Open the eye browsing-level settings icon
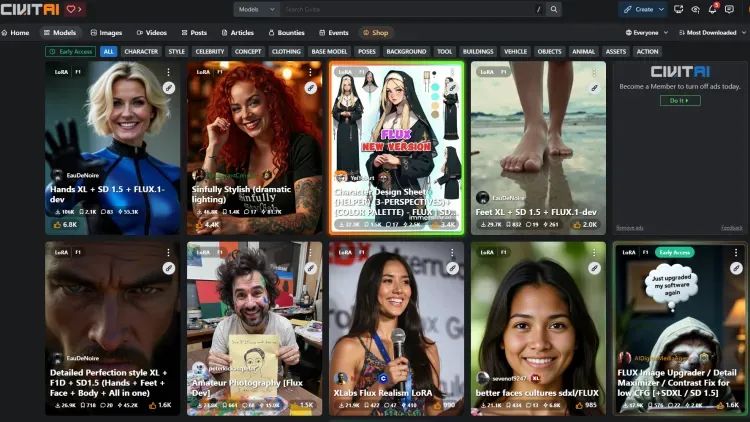 coord(695,9)
